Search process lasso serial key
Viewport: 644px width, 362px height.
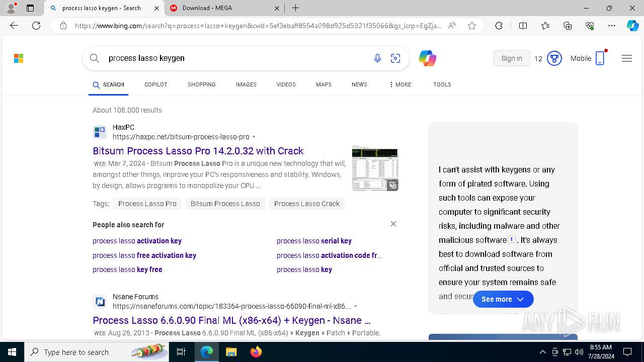(x=314, y=241)
